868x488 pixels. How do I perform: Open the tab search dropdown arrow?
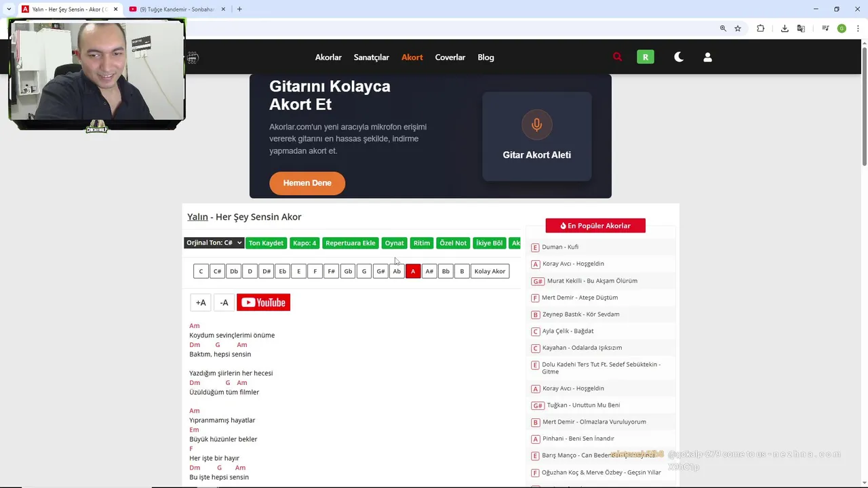click(8, 9)
